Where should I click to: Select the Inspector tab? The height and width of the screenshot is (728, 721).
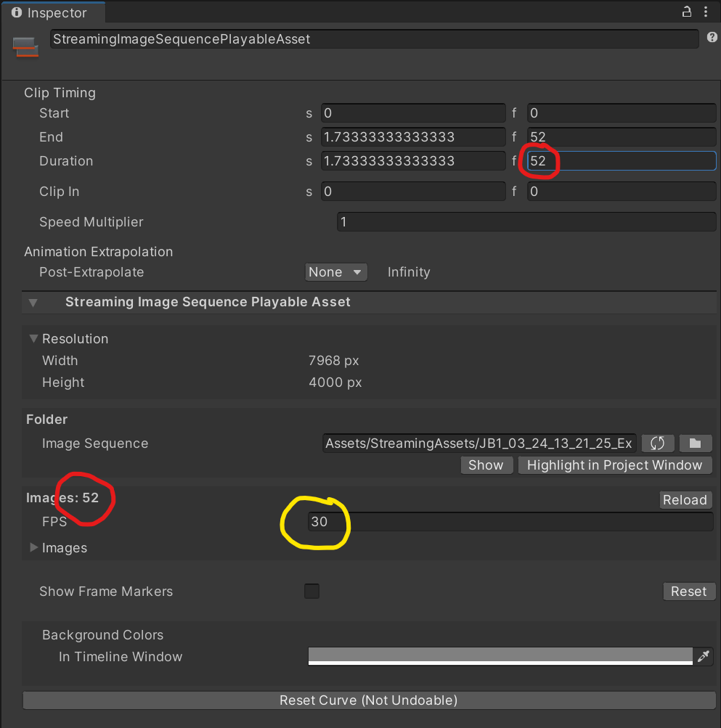click(54, 13)
